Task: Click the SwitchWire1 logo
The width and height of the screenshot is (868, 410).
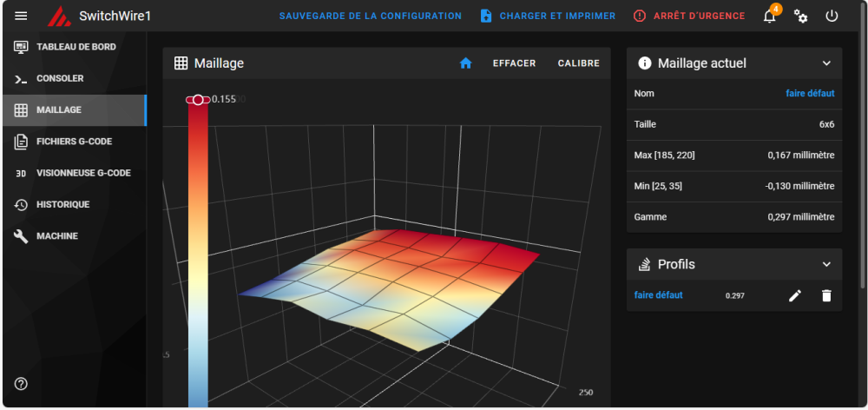Action: (59, 16)
